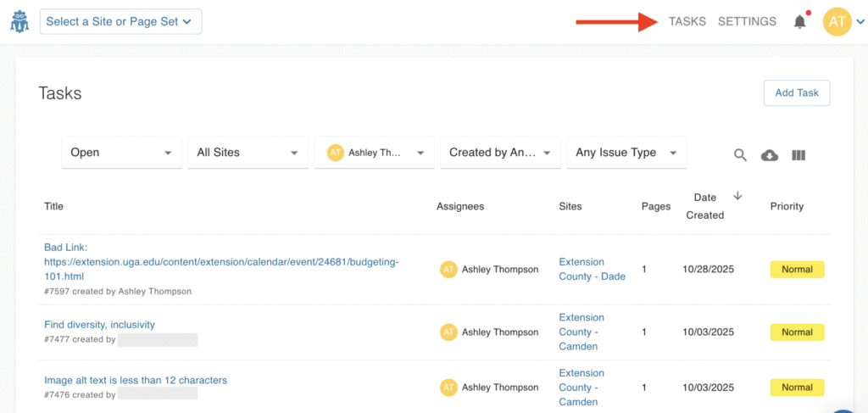Expand the All Sites filter

(x=247, y=153)
